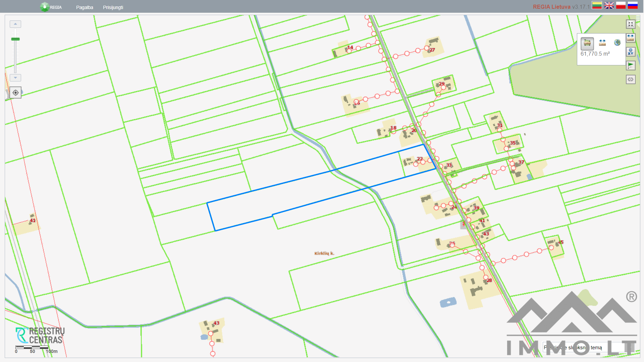Viewport: 644px width, 362px height.
Task: Click the REGIA Lietuva version title
Action: 561,7
